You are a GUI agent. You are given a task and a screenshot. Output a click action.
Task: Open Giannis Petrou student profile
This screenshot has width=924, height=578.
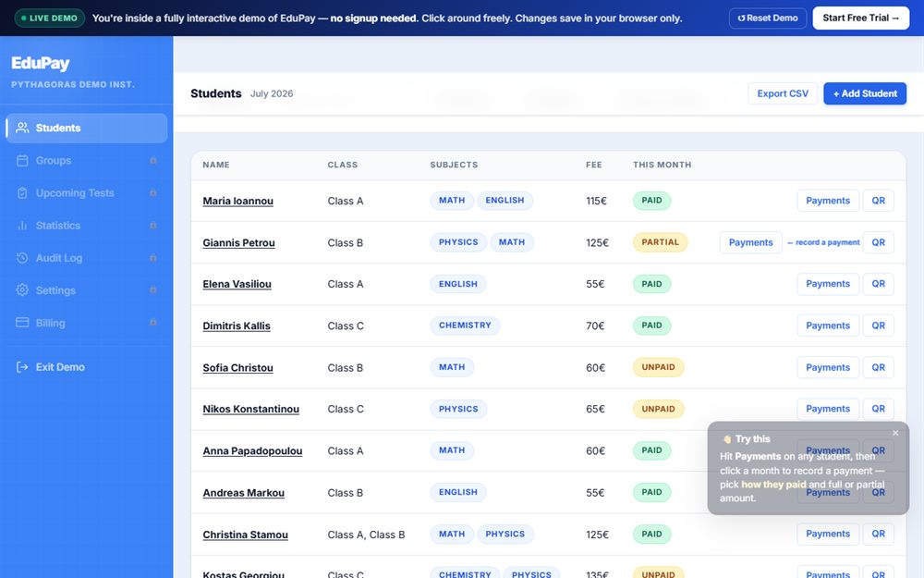coord(238,243)
